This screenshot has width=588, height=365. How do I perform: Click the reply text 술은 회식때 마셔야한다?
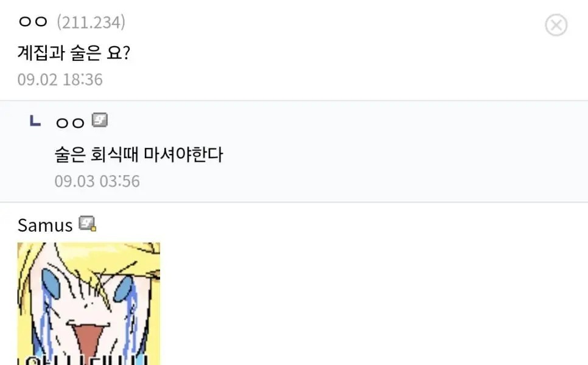pyautogui.click(x=139, y=154)
